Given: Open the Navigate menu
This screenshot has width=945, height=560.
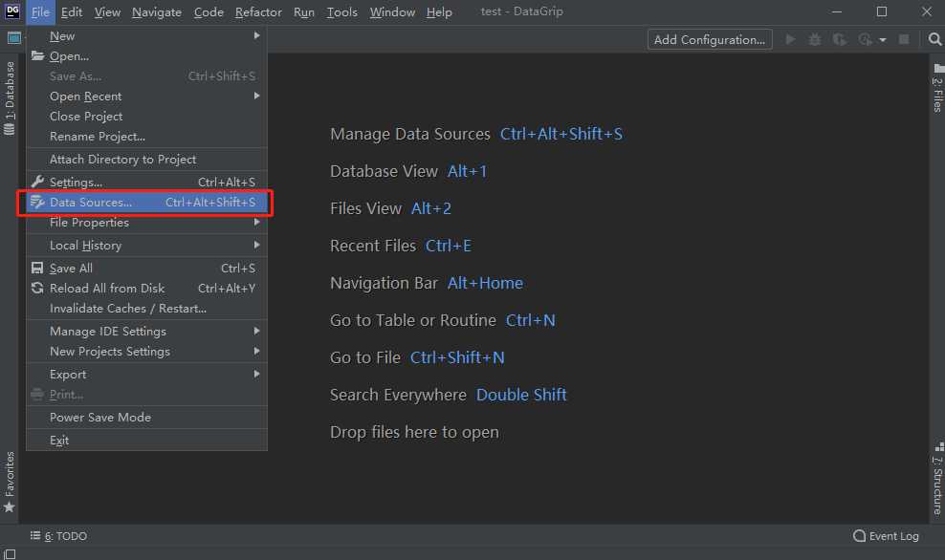Looking at the screenshot, I should (157, 12).
